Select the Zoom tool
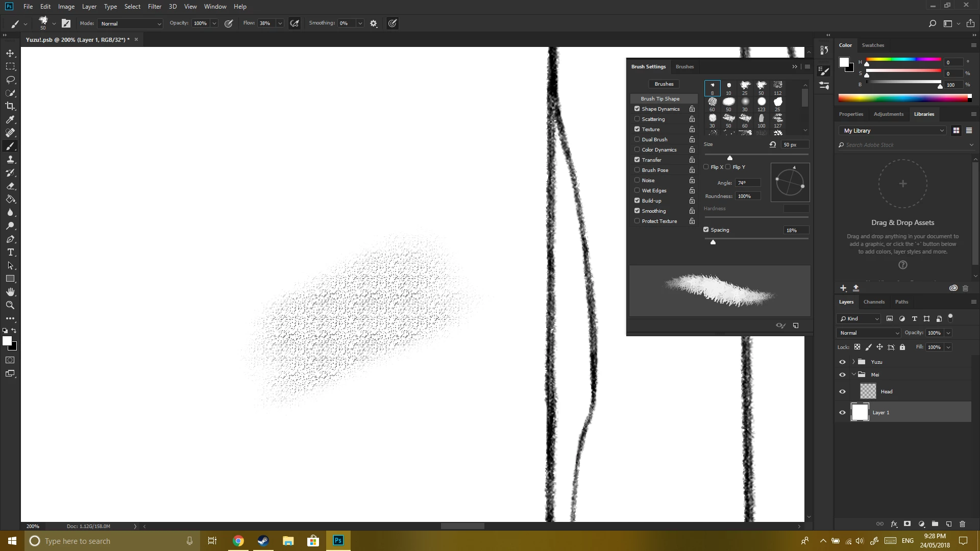Image resolution: width=980 pixels, height=551 pixels. click(10, 305)
